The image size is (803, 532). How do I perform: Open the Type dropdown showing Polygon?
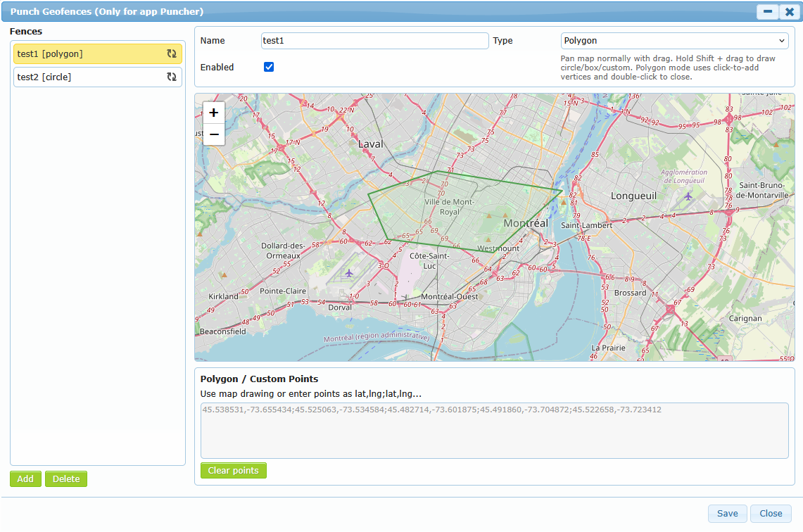(674, 41)
